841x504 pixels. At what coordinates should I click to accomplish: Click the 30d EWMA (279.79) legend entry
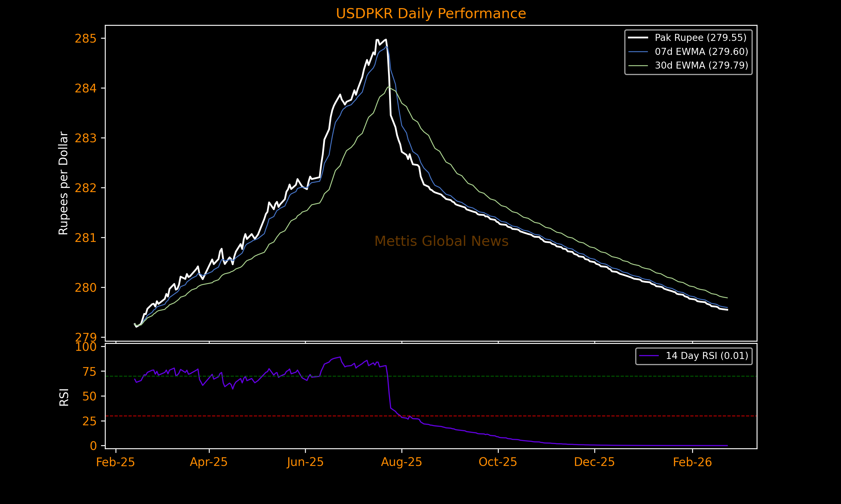[701, 65]
